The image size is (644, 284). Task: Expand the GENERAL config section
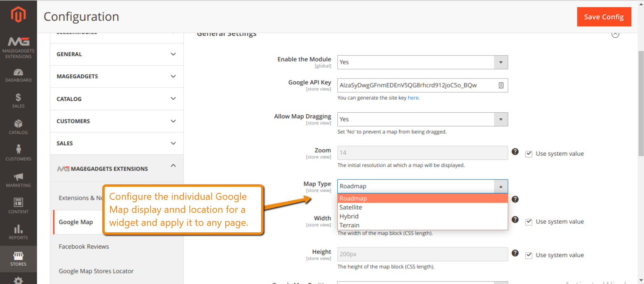coord(116,54)
